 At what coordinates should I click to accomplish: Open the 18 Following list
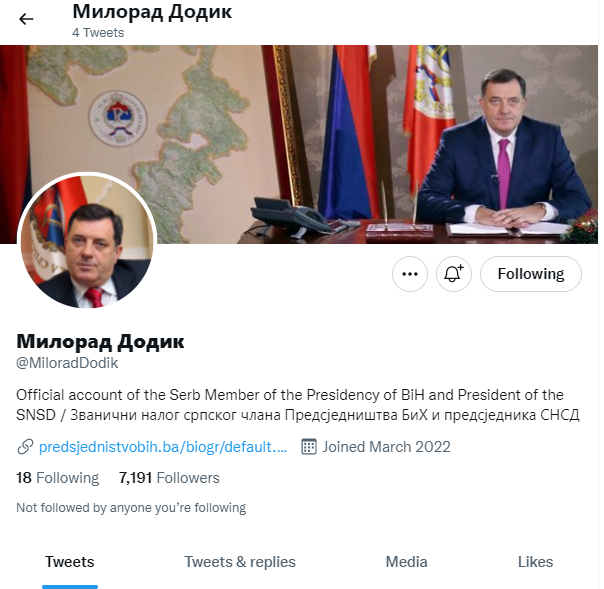pyautogui.click(x=57, y=478)
